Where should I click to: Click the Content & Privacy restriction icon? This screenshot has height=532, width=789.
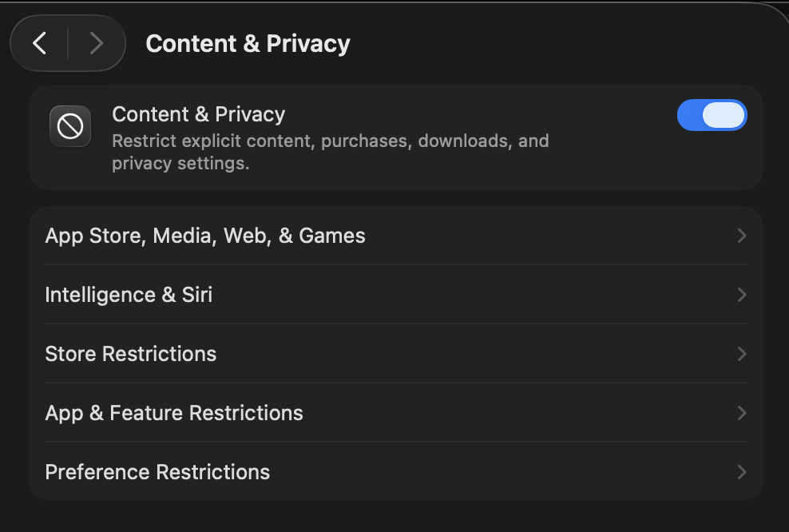[70, 126]
